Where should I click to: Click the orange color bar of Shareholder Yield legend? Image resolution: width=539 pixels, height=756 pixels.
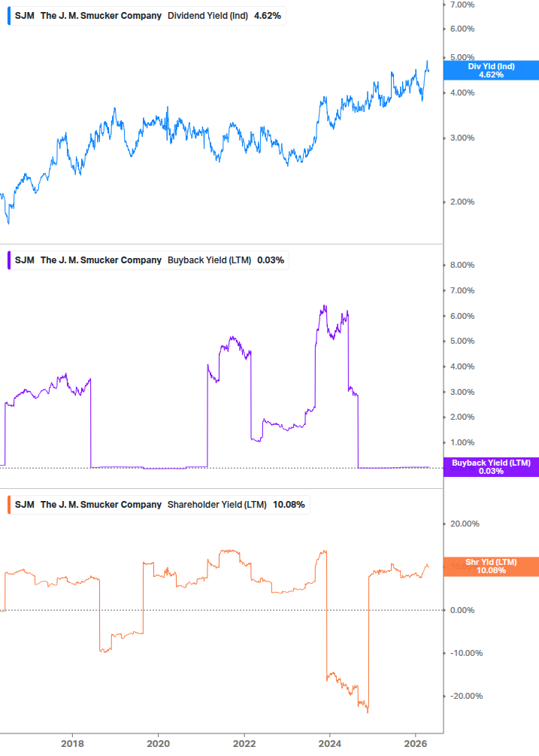point(9,505)
